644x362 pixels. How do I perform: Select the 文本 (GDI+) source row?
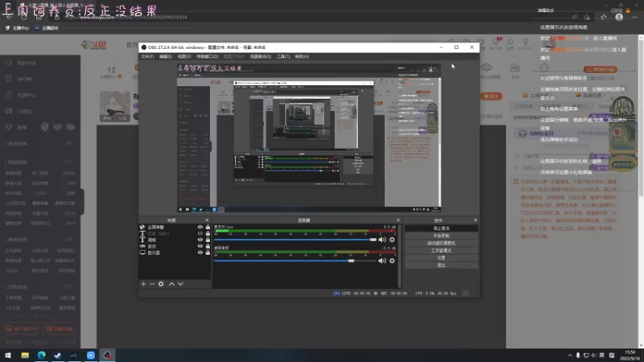pyautogui.click(x=175, y=233)
